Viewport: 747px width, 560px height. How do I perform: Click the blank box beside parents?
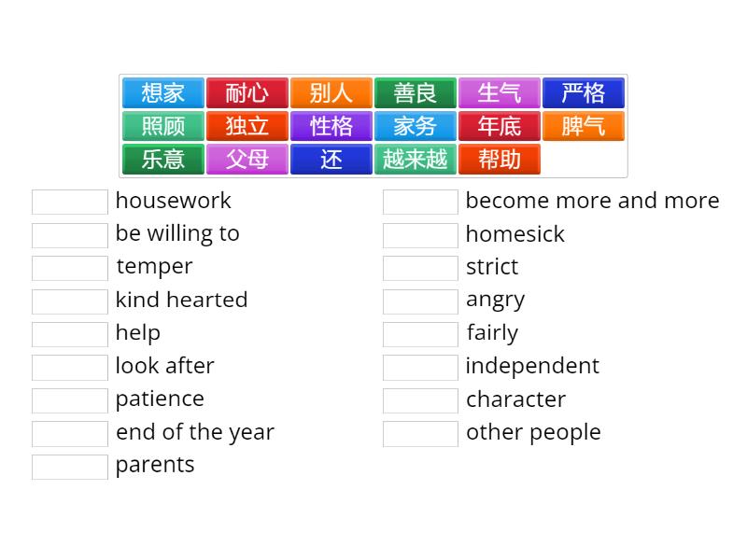point(70,467)
